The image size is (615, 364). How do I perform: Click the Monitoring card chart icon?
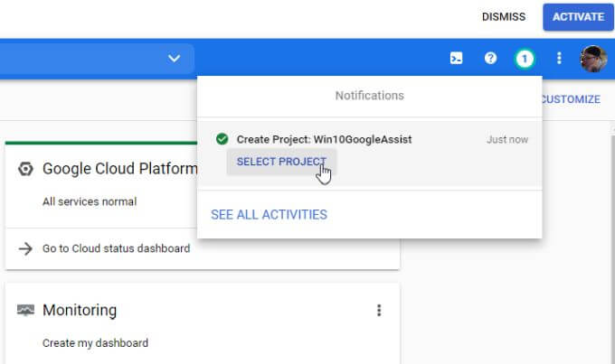pyautogui.click(x=25, y=310)
